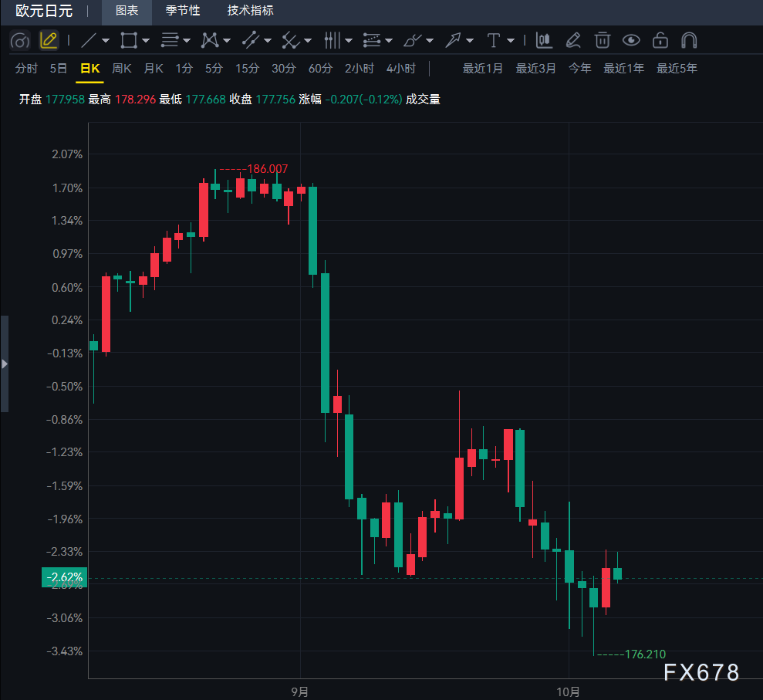
Task: Expand the parallel lines tool dropdown
Action: click(187, 41)
